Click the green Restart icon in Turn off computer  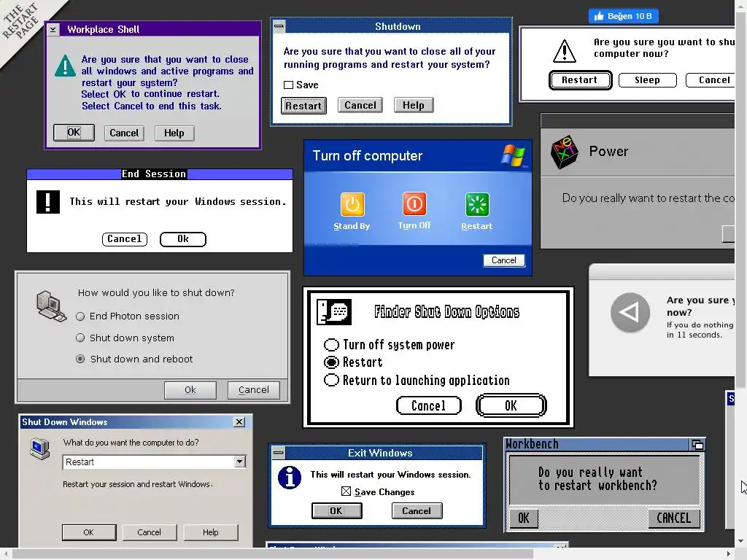477,205
